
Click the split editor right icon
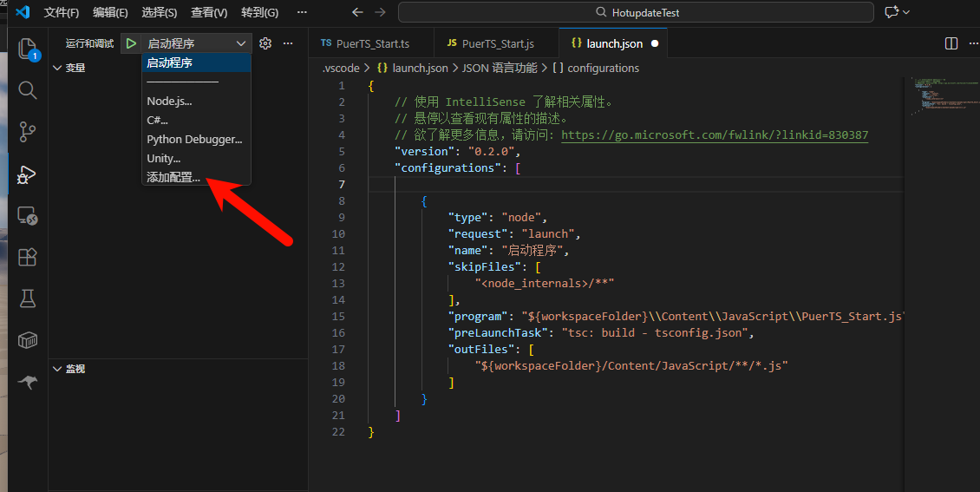951,43
